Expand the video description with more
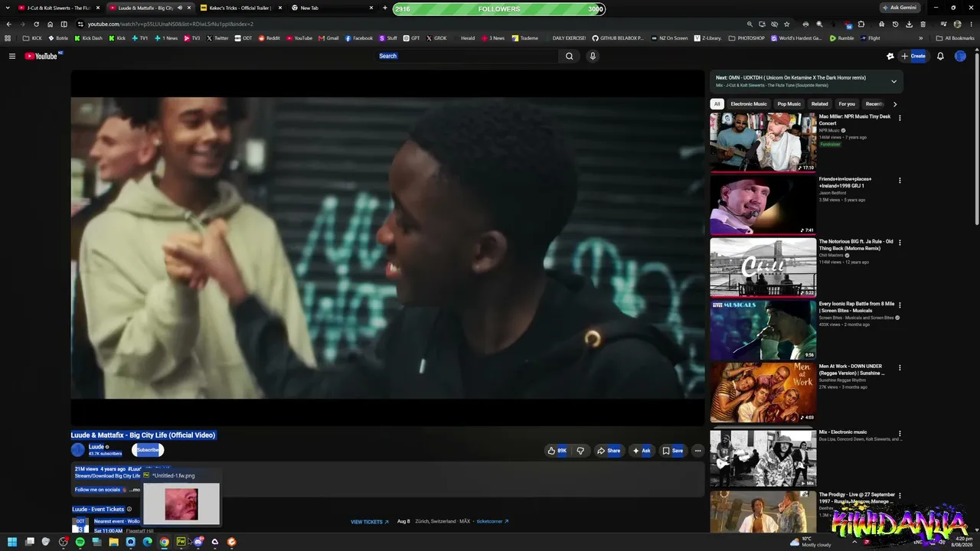The image size is (980, 551). point(136,490)
